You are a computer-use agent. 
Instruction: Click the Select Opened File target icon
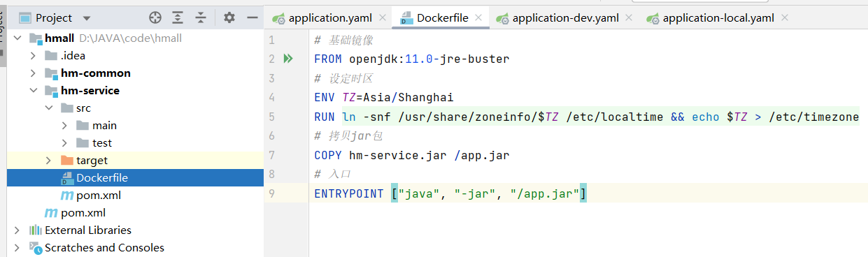click(155, 17)
